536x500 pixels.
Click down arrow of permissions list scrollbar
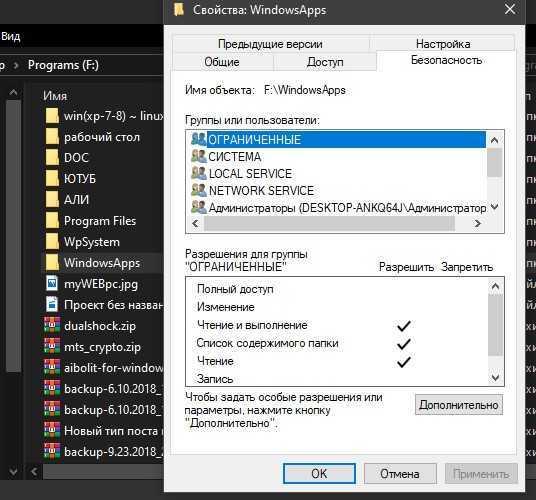click(495, 377)
